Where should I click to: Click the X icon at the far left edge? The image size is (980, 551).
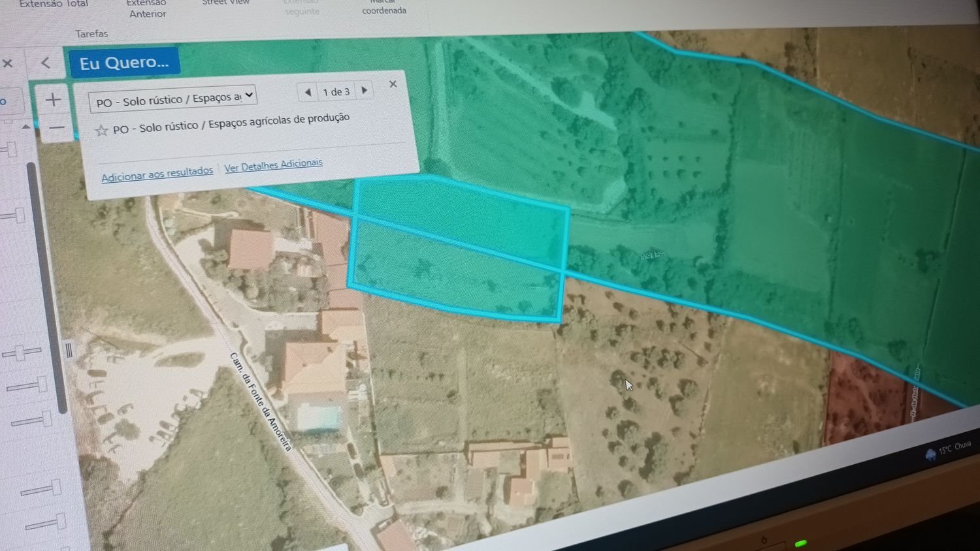(7, 63)
